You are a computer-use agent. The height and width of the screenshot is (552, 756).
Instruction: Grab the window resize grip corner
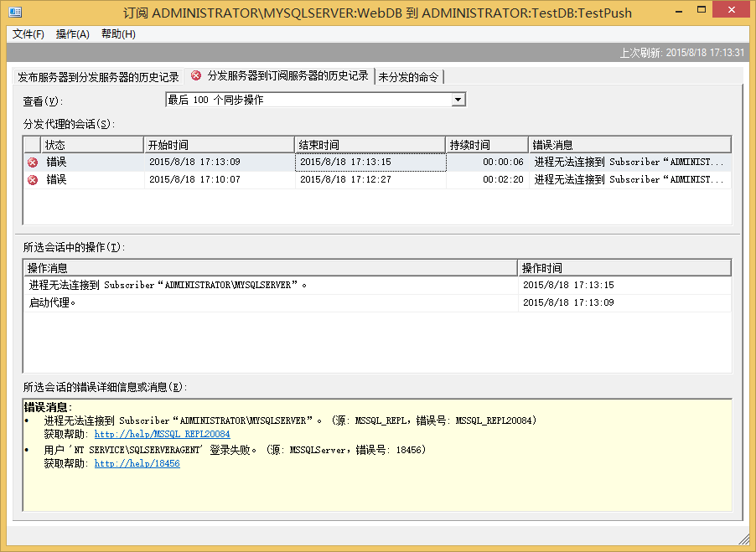pyautogui.click(x=744, y=539)
